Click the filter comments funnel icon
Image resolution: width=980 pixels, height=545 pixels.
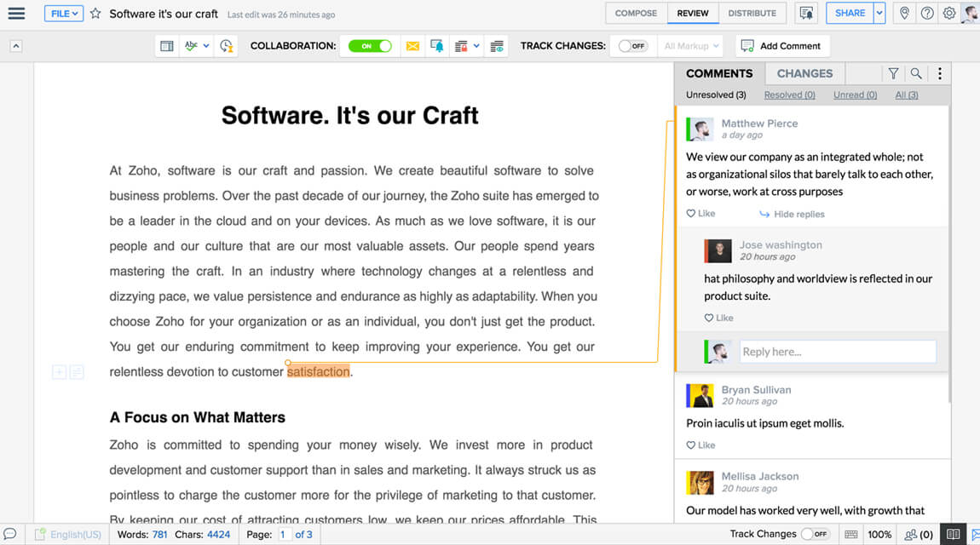point(893,74)
